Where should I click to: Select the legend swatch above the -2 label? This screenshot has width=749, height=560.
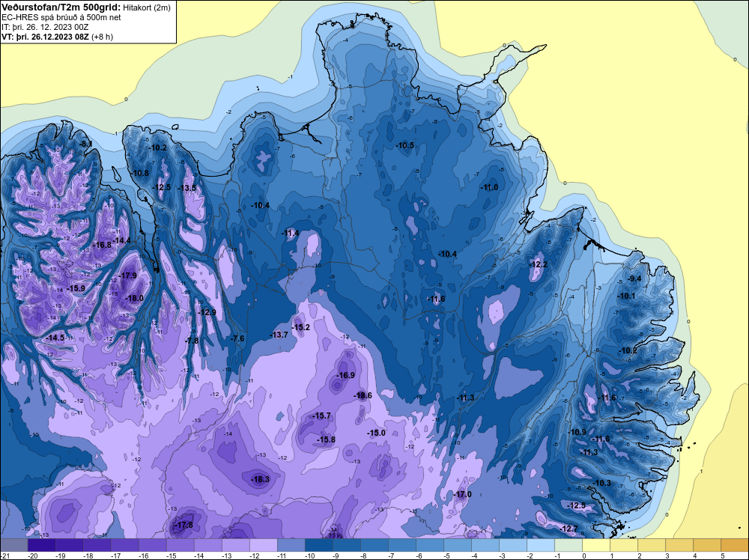pyautogui.click(x=540, y=545)
